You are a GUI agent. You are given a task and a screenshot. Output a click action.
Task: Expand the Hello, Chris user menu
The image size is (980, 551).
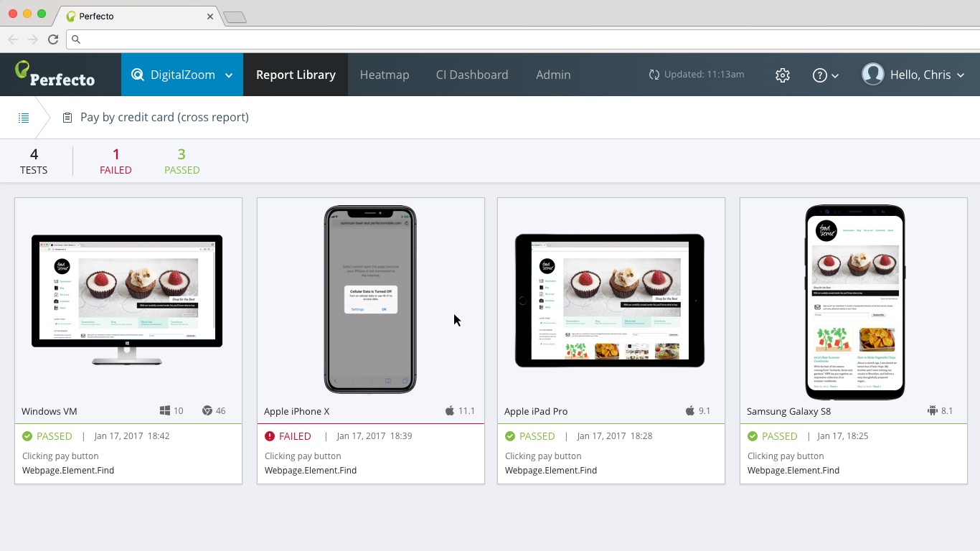tap(960, 75)
